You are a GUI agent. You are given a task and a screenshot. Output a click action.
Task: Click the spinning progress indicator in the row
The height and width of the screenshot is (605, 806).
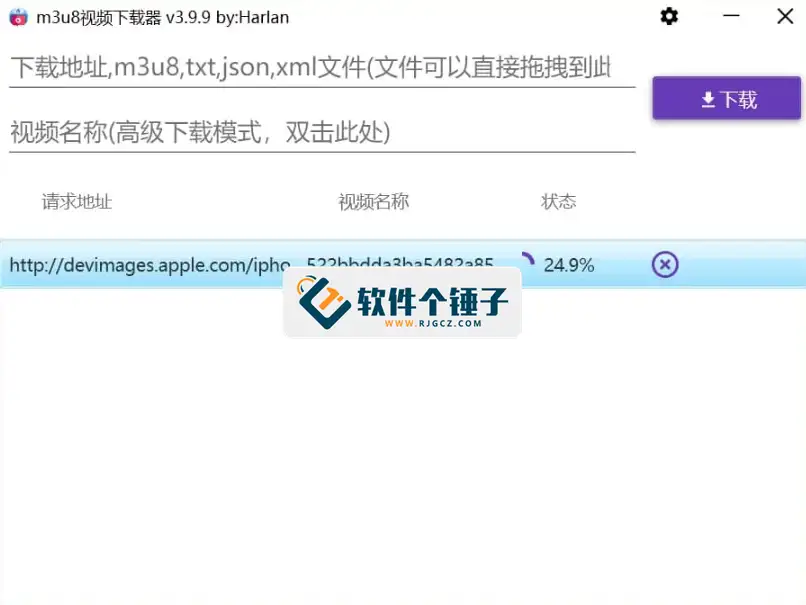525,262
